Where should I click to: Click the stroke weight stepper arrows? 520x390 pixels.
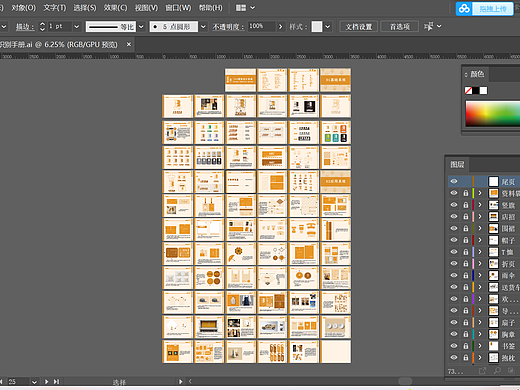42,27
